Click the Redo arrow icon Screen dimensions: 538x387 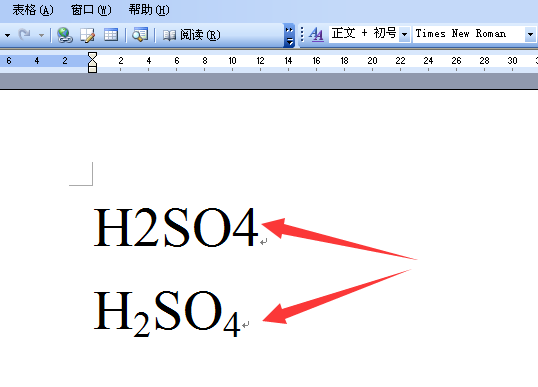click(24, 35)
